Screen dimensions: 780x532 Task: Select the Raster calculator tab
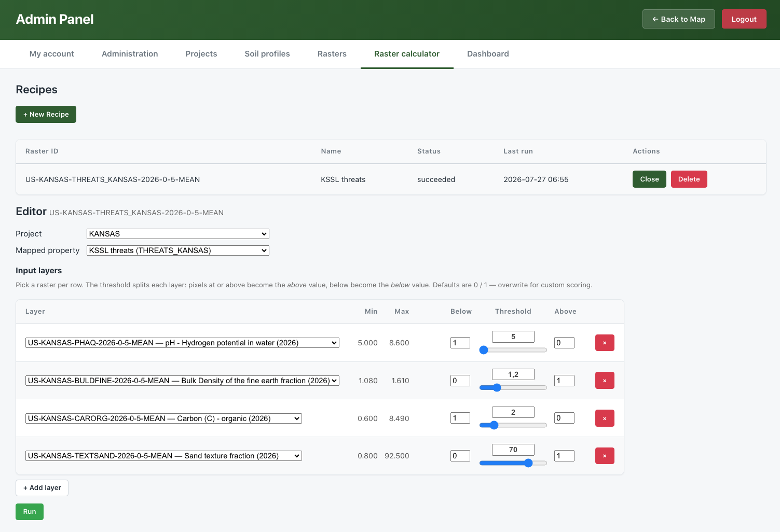(407, 54)
